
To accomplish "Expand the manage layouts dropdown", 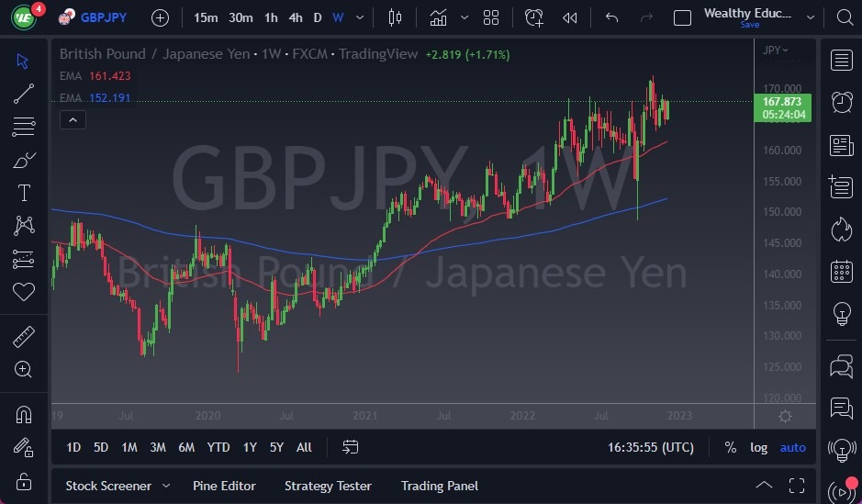I will 811,17.
